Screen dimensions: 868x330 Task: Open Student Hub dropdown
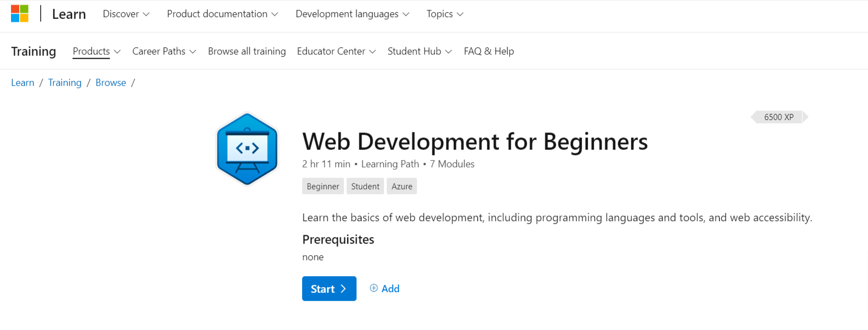click(x=420, y=51)
